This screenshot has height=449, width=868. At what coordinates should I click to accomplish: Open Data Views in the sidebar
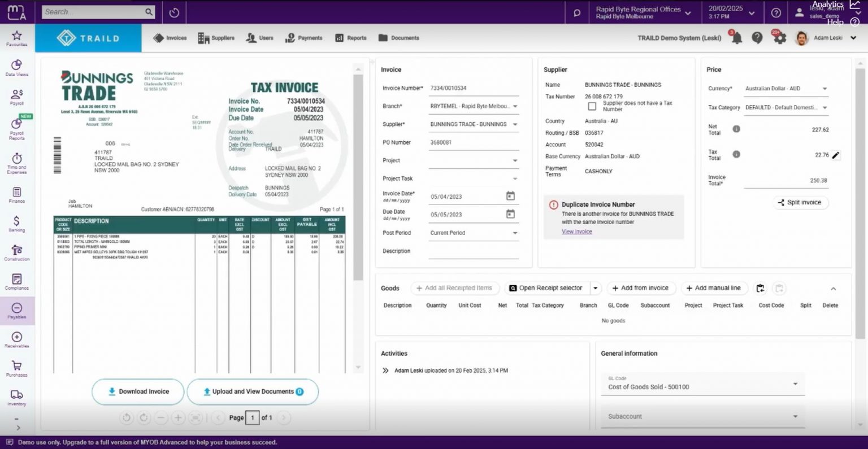pyautogui.click(x=17, y=68)
